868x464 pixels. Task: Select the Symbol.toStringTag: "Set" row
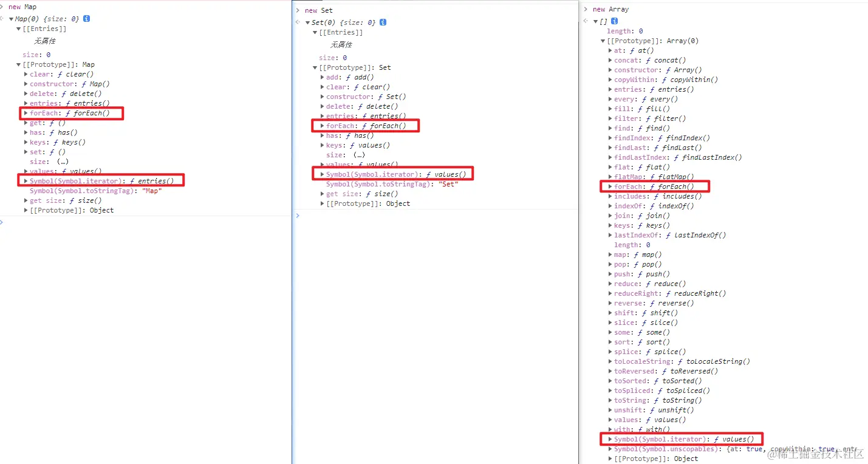(392, 185)
